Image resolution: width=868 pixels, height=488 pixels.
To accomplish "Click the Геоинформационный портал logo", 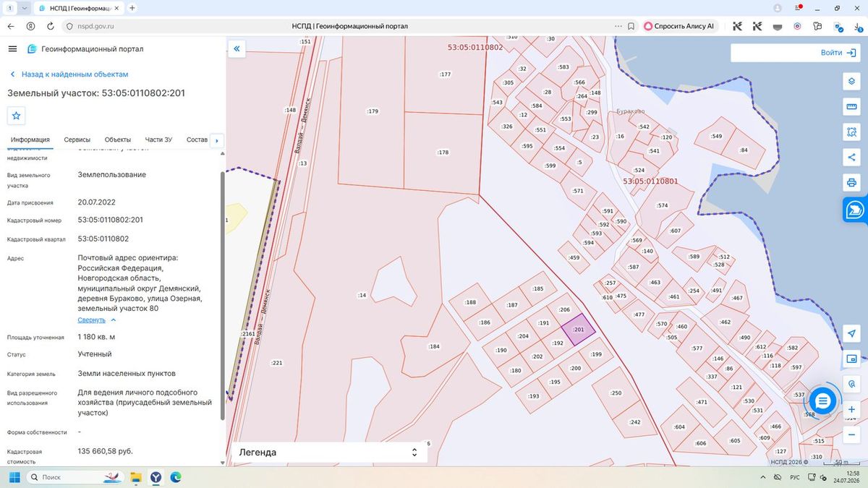I will [x=85, y=48].
